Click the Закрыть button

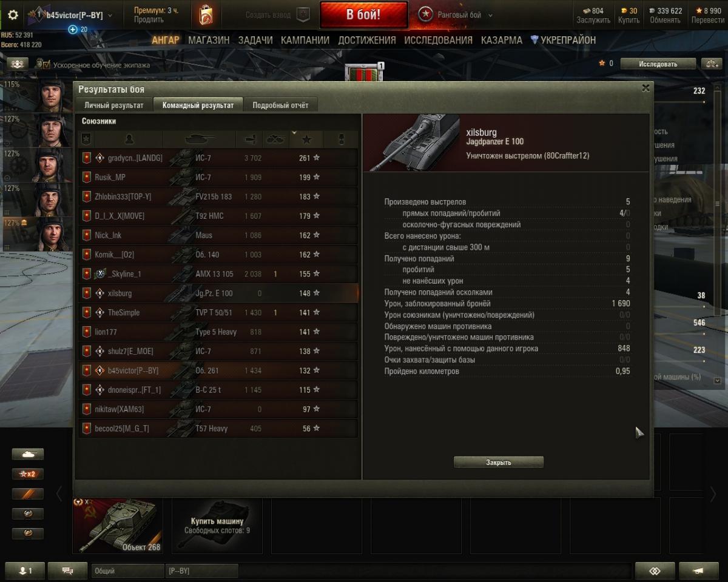click(499, 463)
